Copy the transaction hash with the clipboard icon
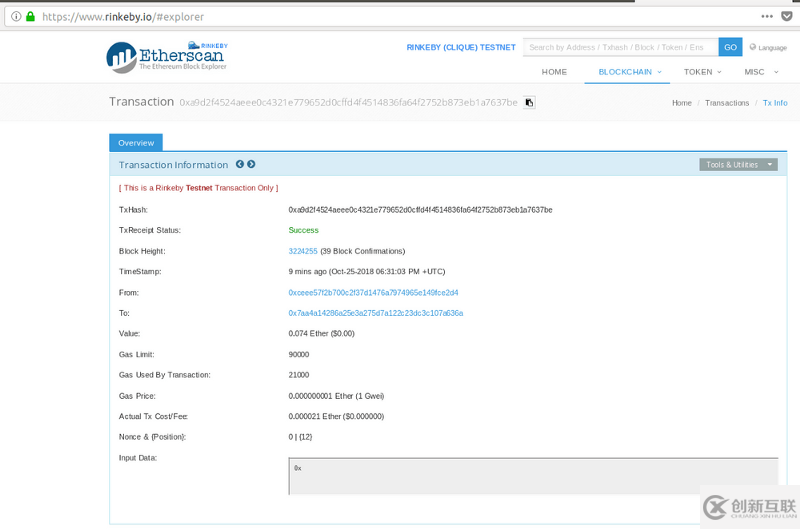Screen dimensions: 800x529 (529, 103)
